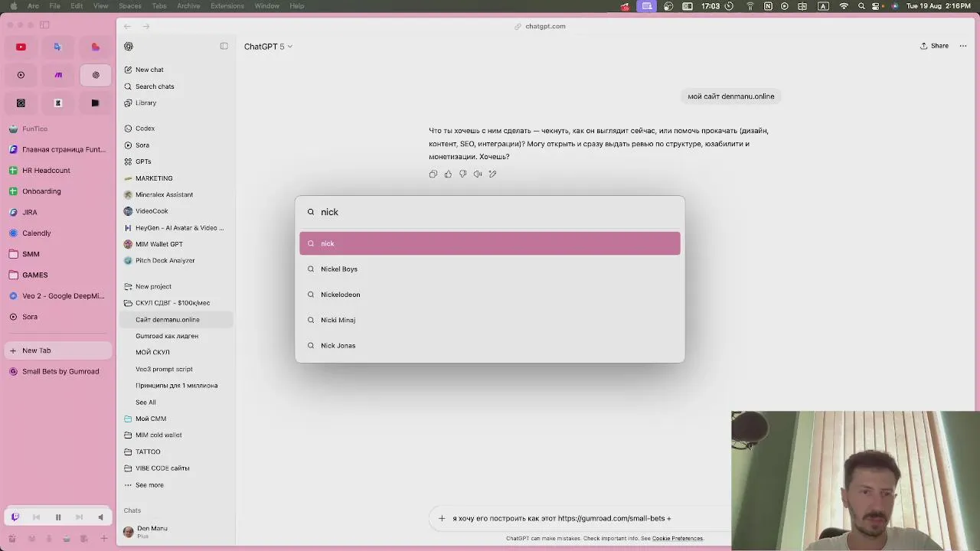Open the purple M pinned tab

click(57, 75)
